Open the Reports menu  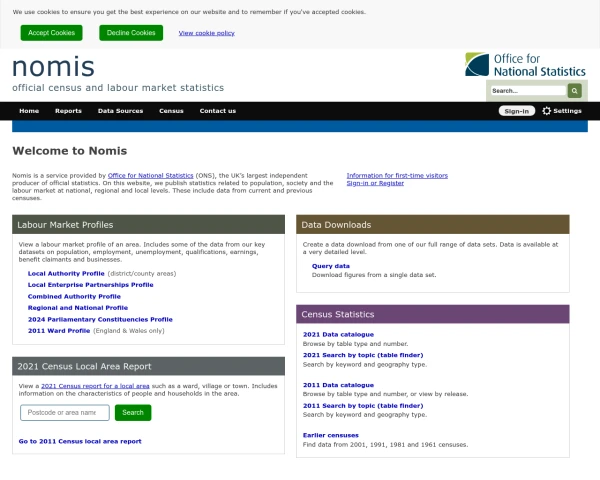point(68,111)
